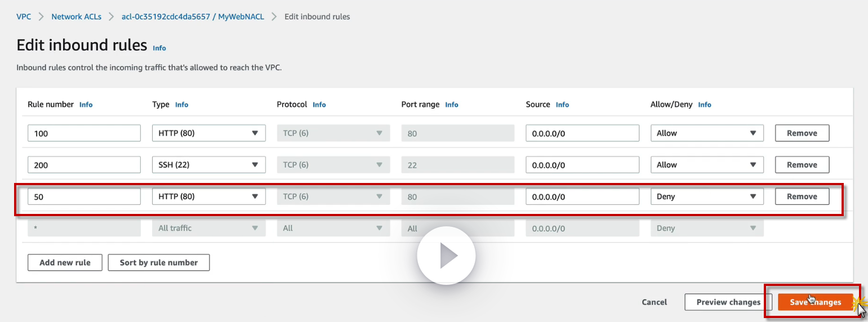Open Allow/Deny dropdown for rule 200
The width and height of the screenshot is (868, 322).
point(707,165)
